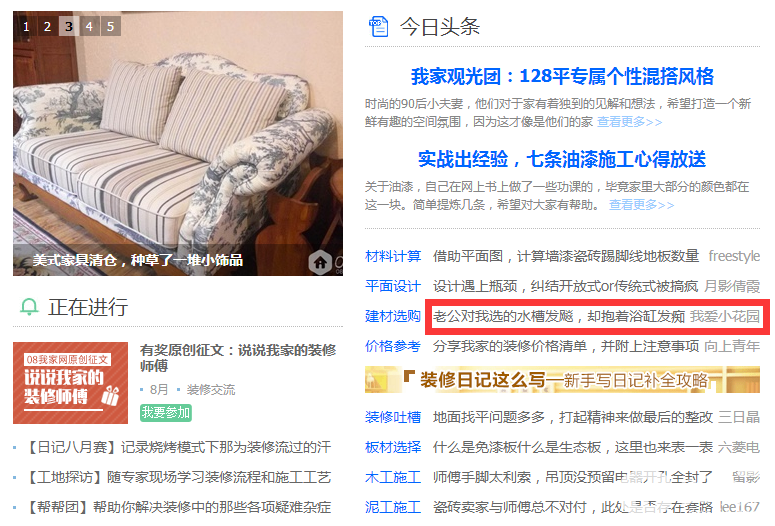Image resolution: width=775 pixels, height=526 pixels.
Task: Click the 说说我家的装修师傅 red promo thumbnail
Action: pyautogui.click(x=70, y=383)
